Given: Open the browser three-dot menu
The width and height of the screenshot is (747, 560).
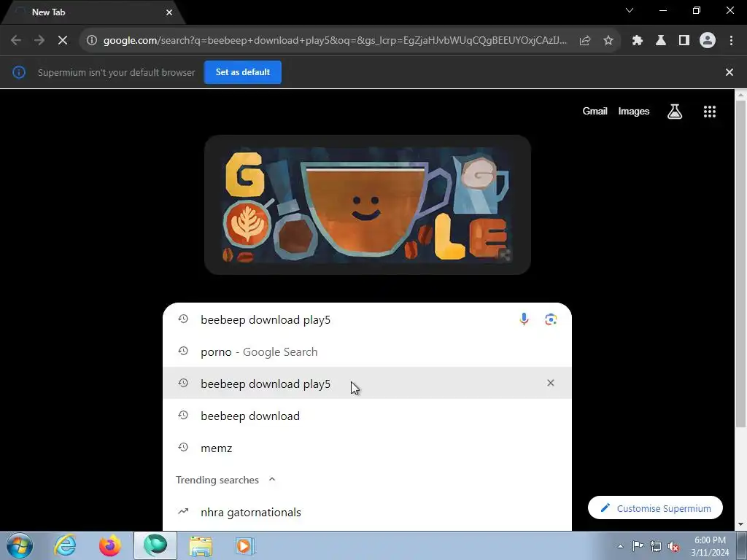Looking at the screenshot, I should [x=731, y=41].
